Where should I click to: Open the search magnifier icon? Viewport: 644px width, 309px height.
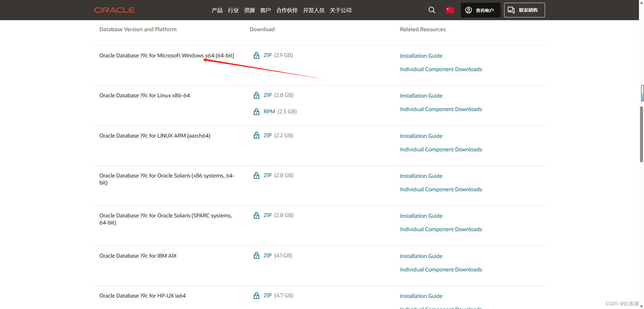pos(432,10)
